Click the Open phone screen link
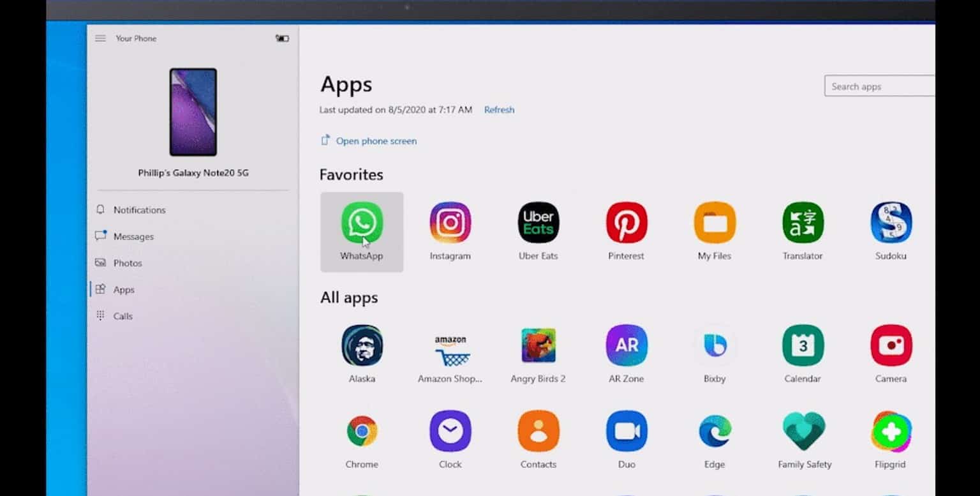This screenshot has height=496, width=980. [376, 140]
